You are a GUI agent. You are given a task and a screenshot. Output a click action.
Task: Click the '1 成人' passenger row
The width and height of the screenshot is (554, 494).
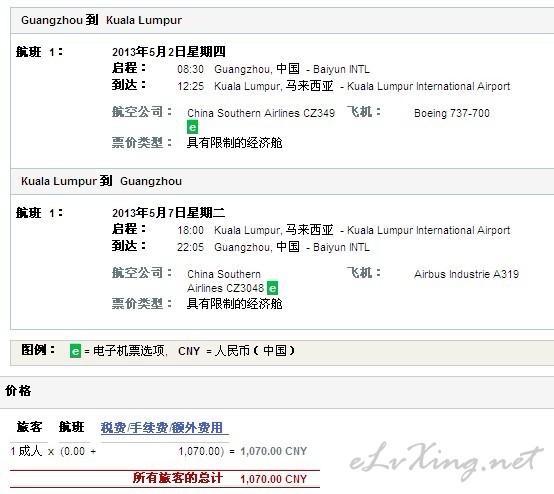click(26, 451)
